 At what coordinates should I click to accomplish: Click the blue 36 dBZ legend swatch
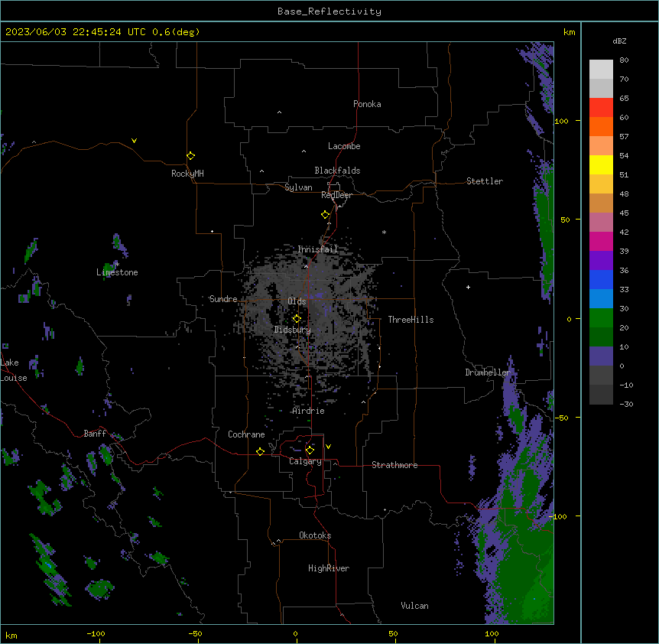601,279
